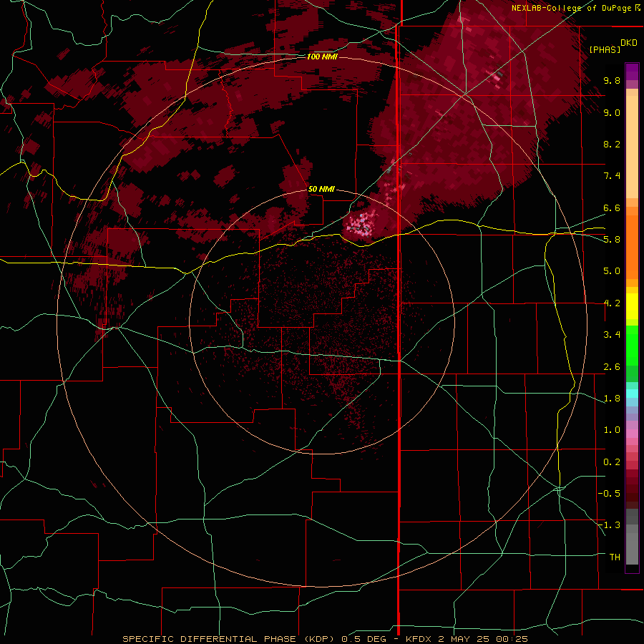Click the yellow segment of the color bar
The image size is (644, 644).
[632, 306]
